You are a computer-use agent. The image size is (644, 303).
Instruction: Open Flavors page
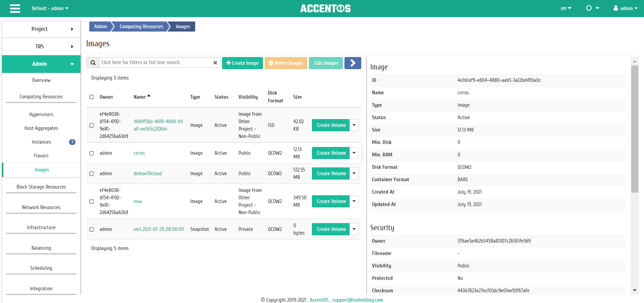(41, 156)
